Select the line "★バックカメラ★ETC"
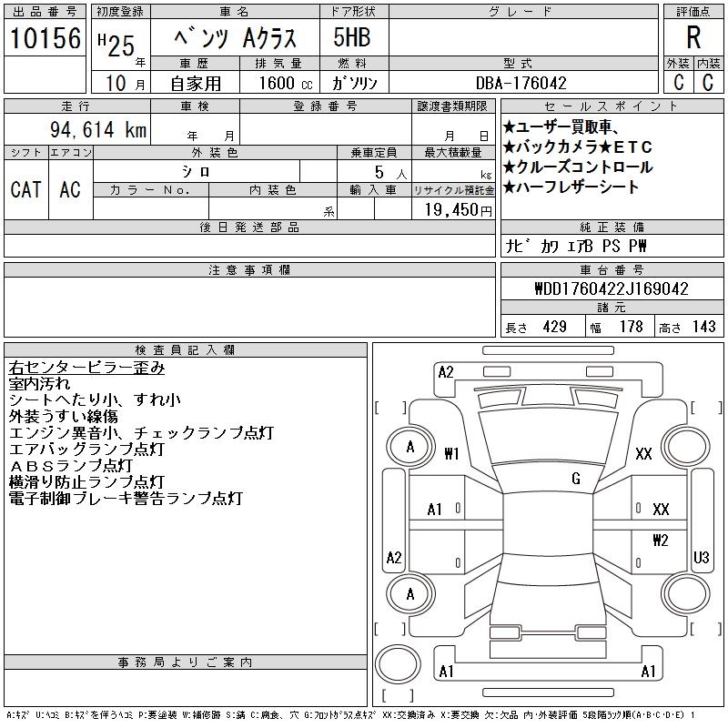 (578, 147)
